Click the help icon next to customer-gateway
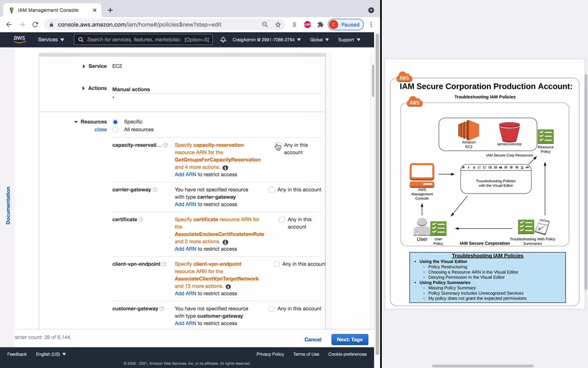The height and width of the screenshot is (368, 588). [162, 309]
